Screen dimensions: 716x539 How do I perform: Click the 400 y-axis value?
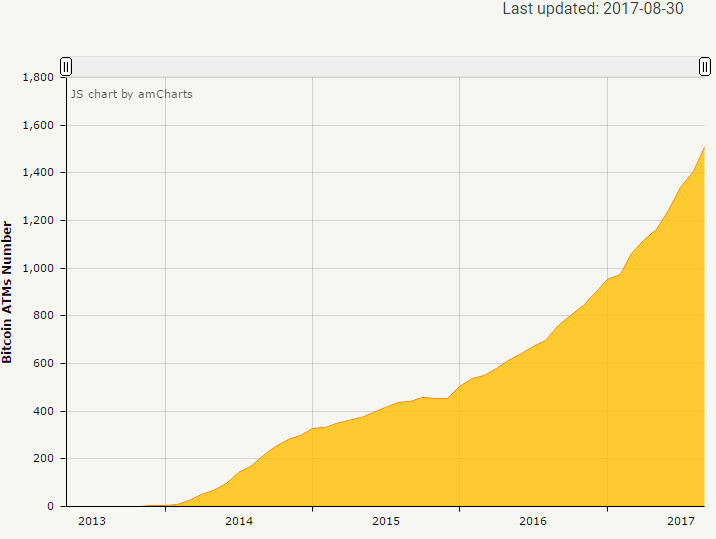pyautogui.click(x=43, y=411)
